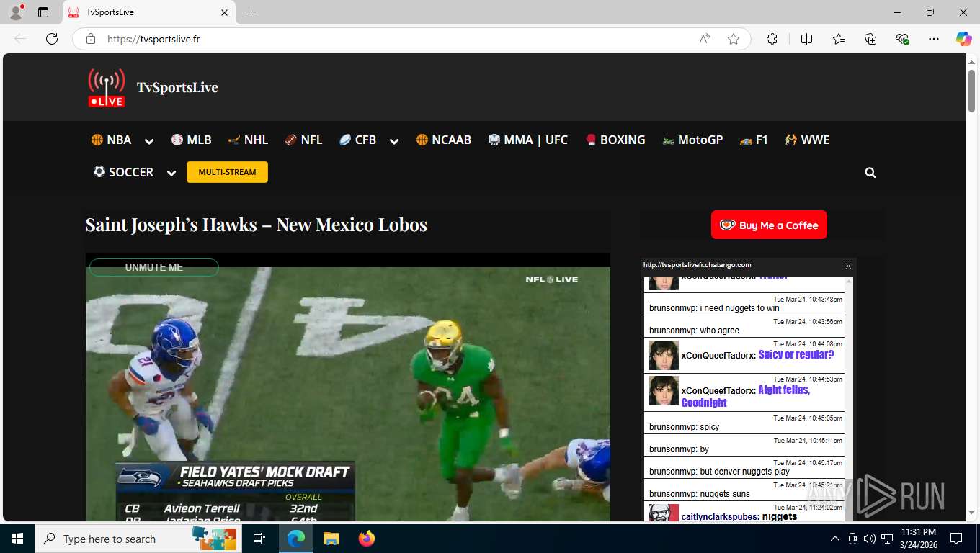Open browser Extensions puzzle icon
Image resolution: width=980 pixels, height=553 pixels.
772,39
